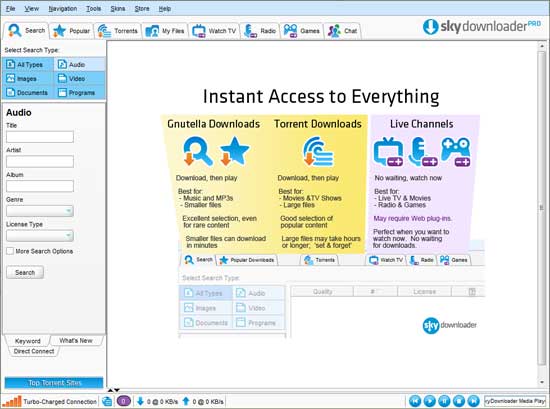Select Audio search type
This screenshot has width=550, height=409.
(x=79, y=65)
